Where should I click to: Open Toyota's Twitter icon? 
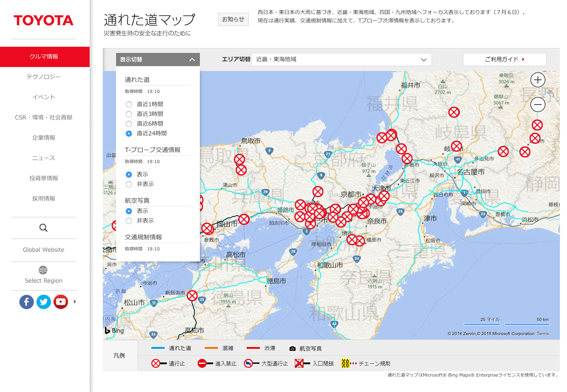point(44,302)
